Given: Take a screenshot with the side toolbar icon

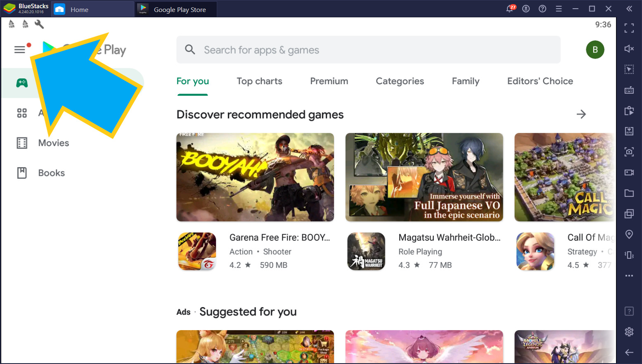Looking at the screenshot, I should coord(629,152).
